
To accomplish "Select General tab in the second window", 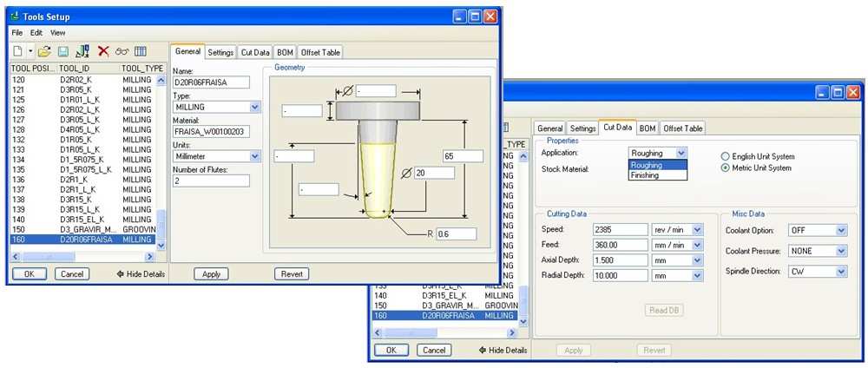I will [550, 128].
